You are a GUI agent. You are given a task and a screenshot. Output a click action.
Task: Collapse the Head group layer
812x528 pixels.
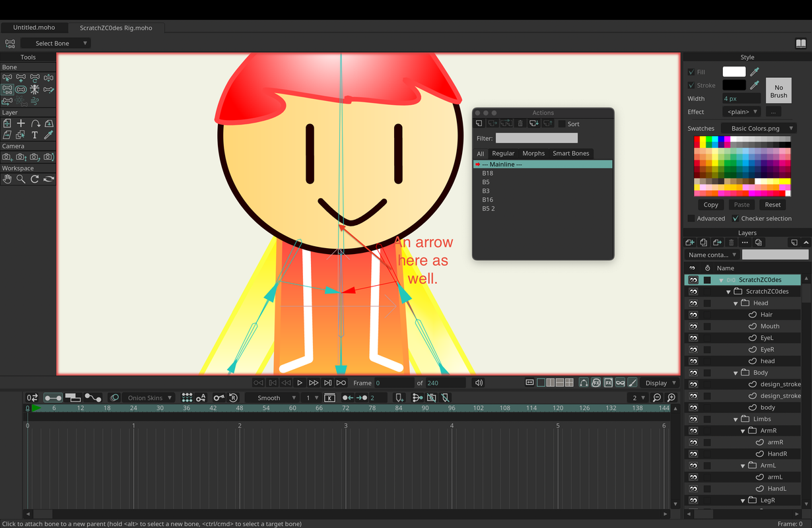736,303
